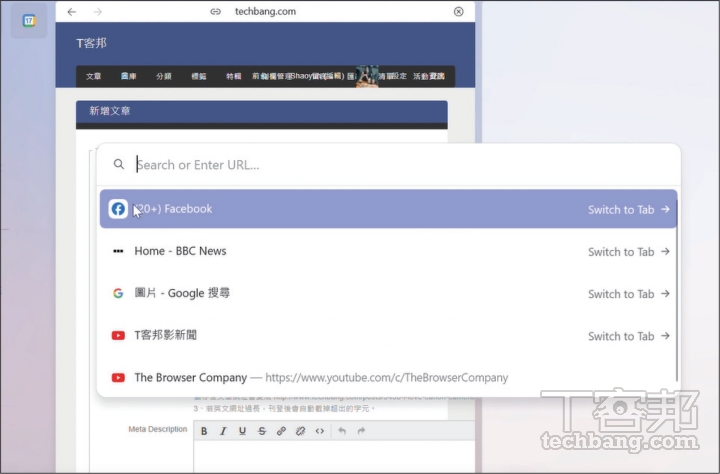
Task: Click the YouTube favicon beside T客邦影新聞
Action: click(x=118, y=335)
